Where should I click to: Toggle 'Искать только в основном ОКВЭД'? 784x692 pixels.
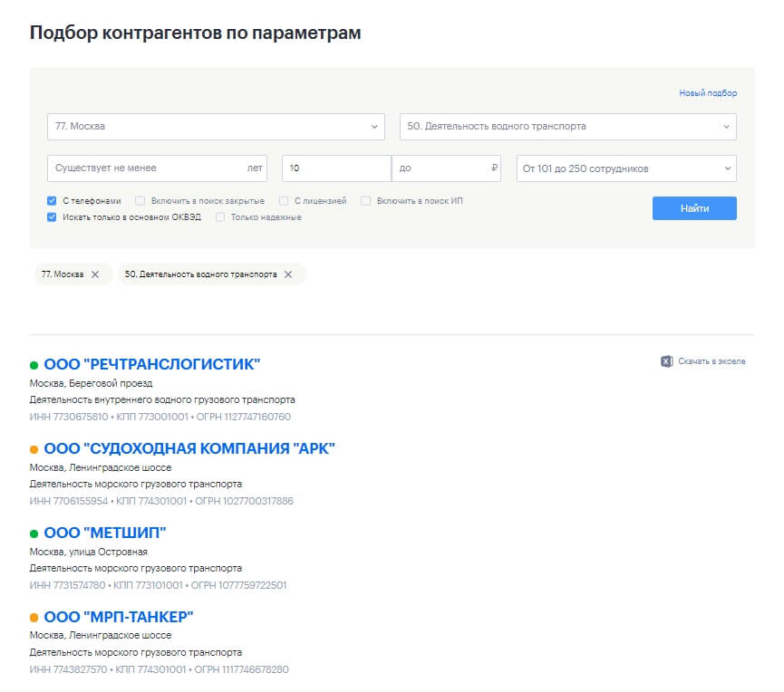(52, 217)
